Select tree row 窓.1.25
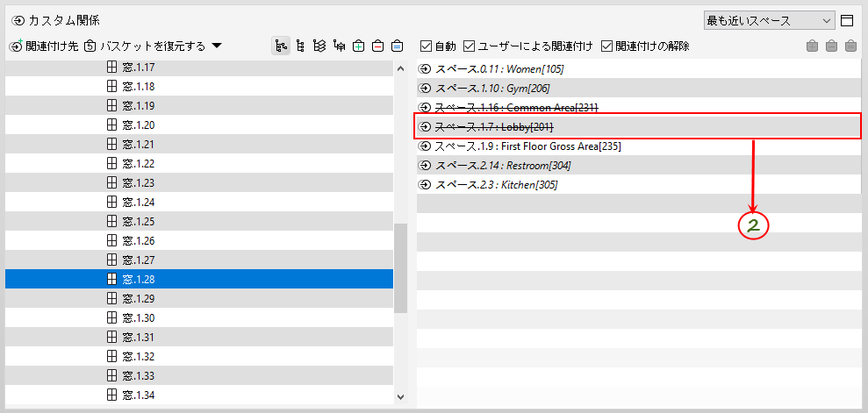This screenshot has height=413, width=868. click(x=199, y=222)
